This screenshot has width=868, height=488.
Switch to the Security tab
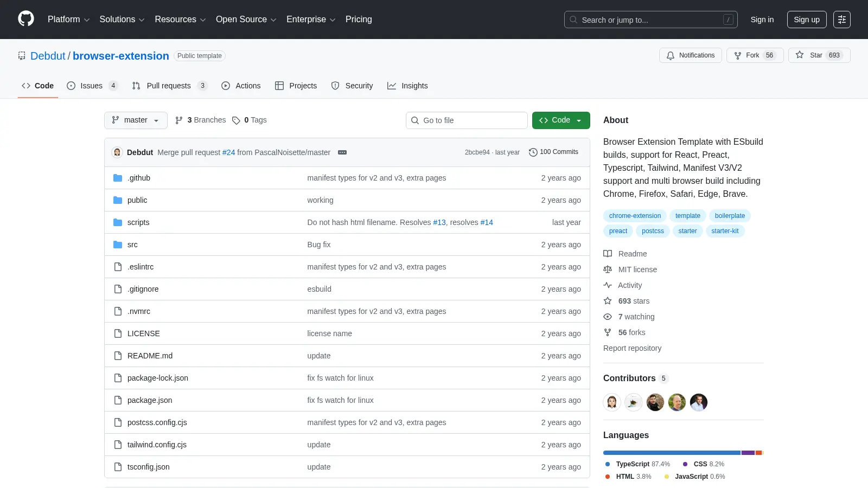352,86
